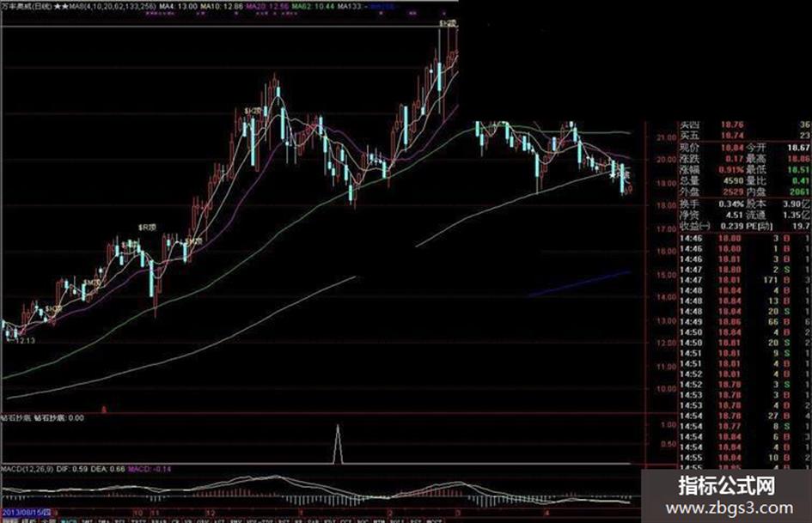The height and width of the screenshot is (523, 812).
Task: Click the PE[动] value 19.7
Action: (801, 226)
